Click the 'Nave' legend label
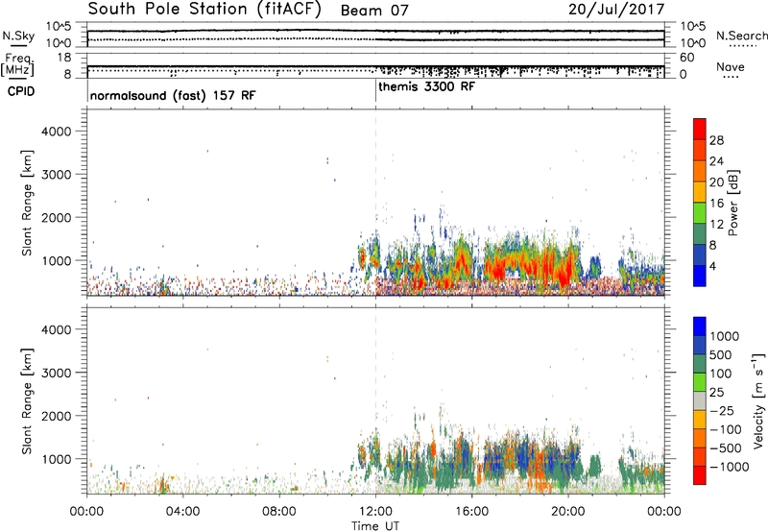Viewport: 768px width, 532px height. (x=730, y=66)
